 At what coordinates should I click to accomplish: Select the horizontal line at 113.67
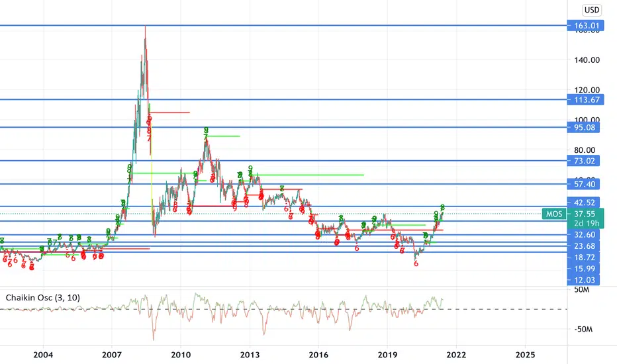coord(283,99)
